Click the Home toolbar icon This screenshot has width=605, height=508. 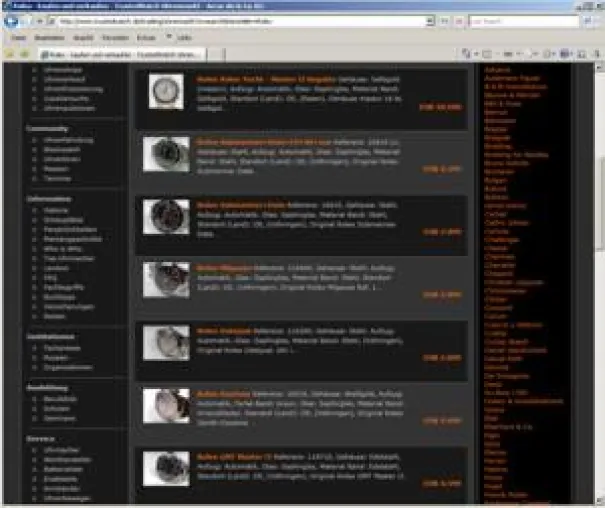(466, 54)
